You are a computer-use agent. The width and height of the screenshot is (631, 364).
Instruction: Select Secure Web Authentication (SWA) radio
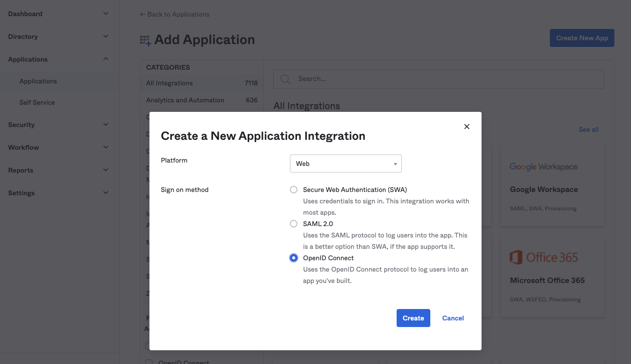tap(294, 190)
